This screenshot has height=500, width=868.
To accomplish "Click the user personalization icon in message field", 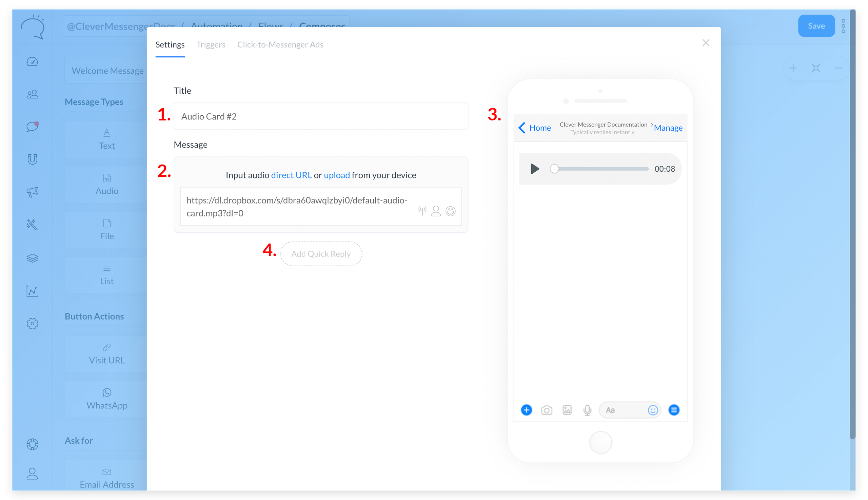I will pos(436,211).
